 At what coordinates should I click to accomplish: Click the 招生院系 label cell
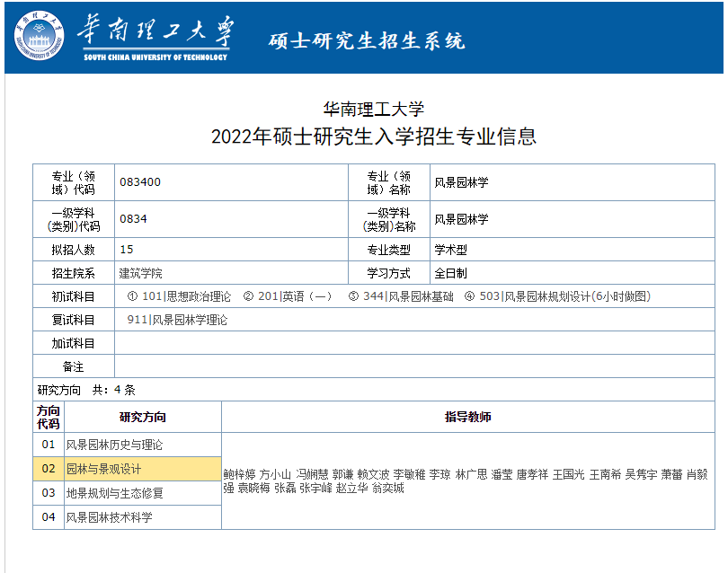[x=74, y=273]
